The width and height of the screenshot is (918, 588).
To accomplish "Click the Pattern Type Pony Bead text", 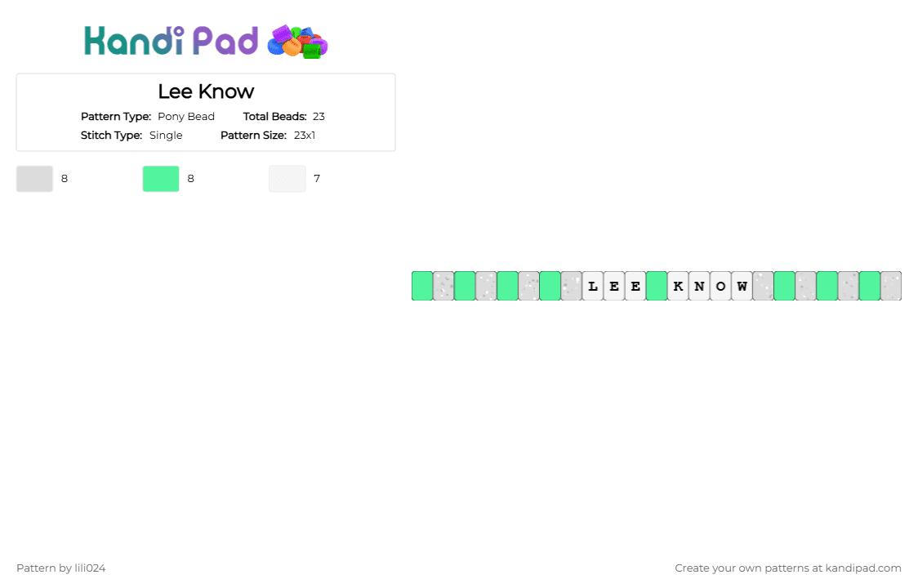I will coord(148,117).
